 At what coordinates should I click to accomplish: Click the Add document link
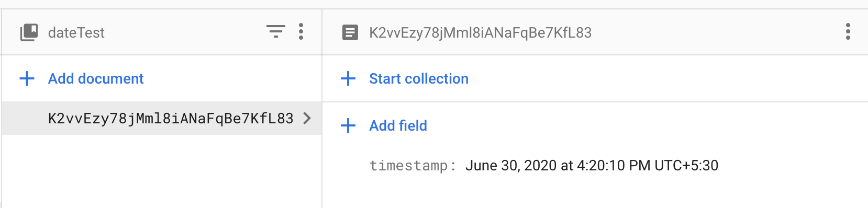click(x=96, y=78)
